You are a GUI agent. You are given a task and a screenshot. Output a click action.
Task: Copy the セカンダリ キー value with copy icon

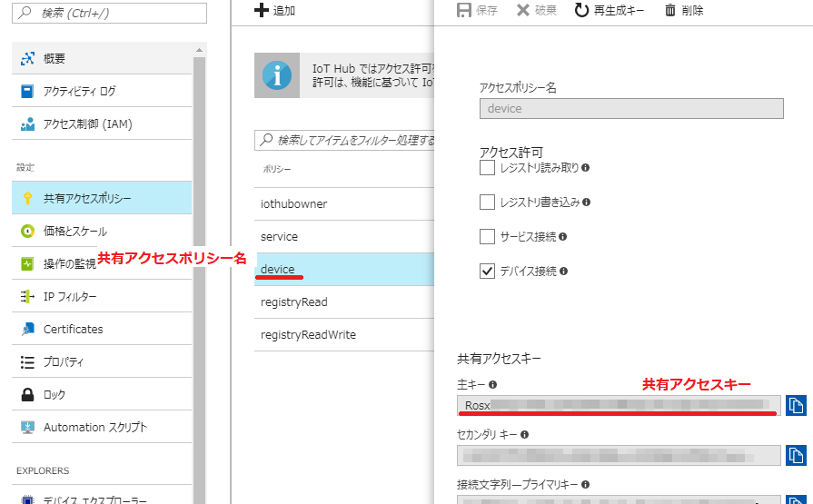(796, 455)
